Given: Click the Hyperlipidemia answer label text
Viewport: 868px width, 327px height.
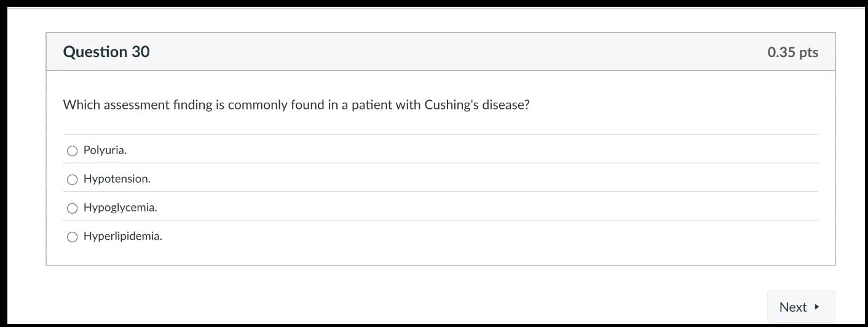Looking at the screenshot, I should point(123,236).
